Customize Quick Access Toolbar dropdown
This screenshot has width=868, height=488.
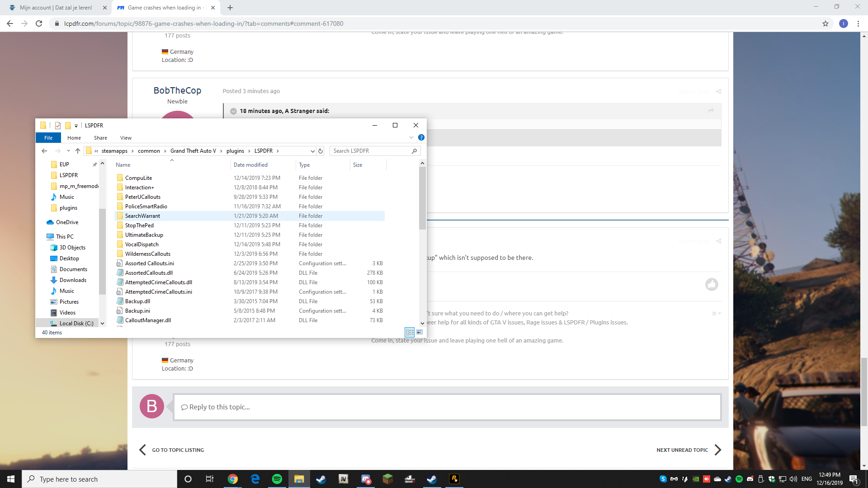[76, 126]
